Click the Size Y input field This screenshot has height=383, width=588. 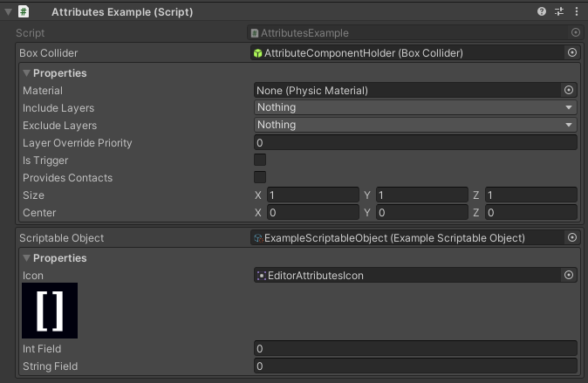pos(422,195)
